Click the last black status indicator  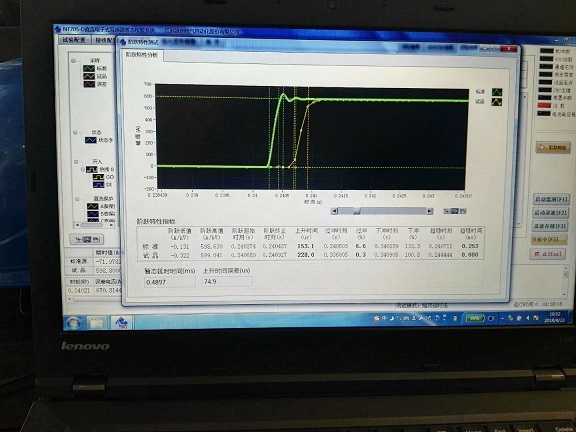(544, 114)
